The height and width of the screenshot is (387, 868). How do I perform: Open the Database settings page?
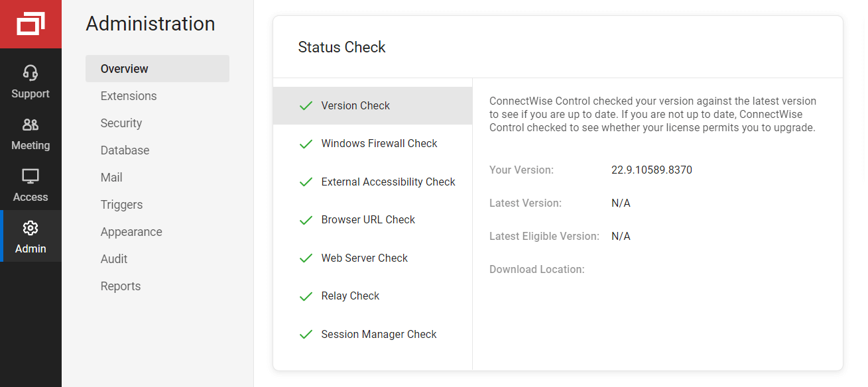125,150
